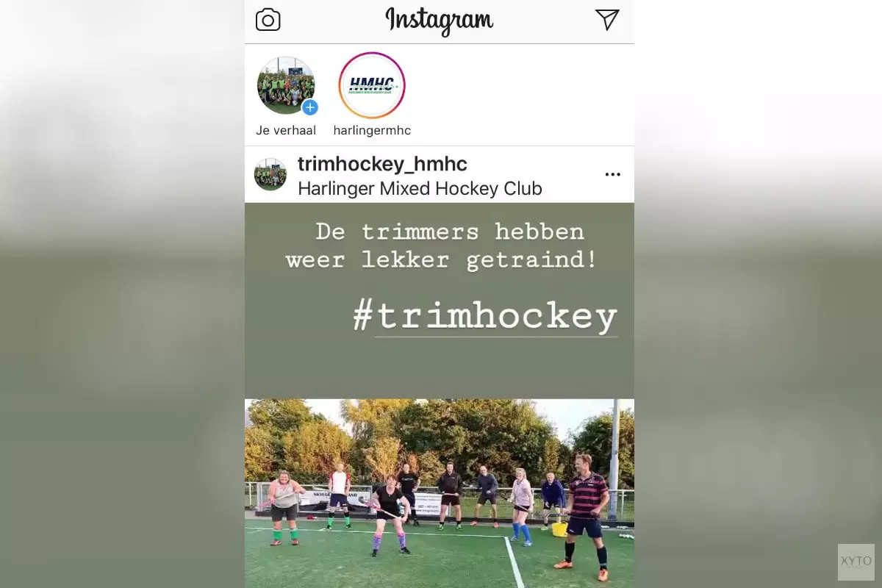Image resolution: width=882 pixels, height=588 pixels.
Task: Add a story using the blue plus badge
Action: [310, 107]
